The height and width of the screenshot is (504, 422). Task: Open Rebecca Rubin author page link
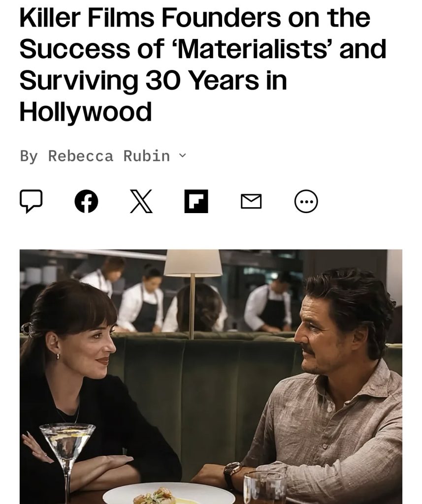click(x=109, y=156)
